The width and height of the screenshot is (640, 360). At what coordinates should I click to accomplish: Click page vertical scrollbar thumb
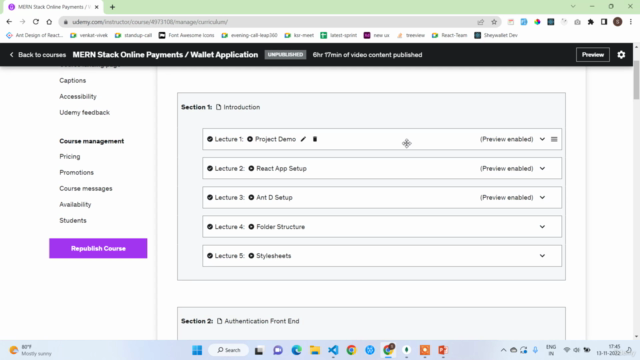tap(636, 80)
